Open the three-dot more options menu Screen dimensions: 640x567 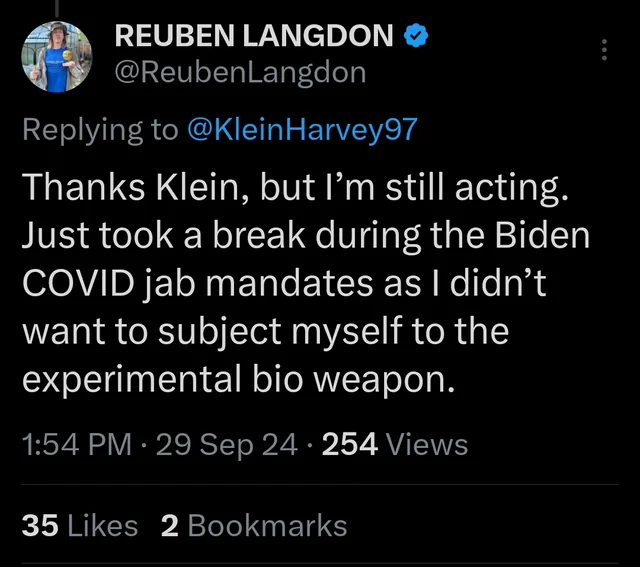click(604, 49)
